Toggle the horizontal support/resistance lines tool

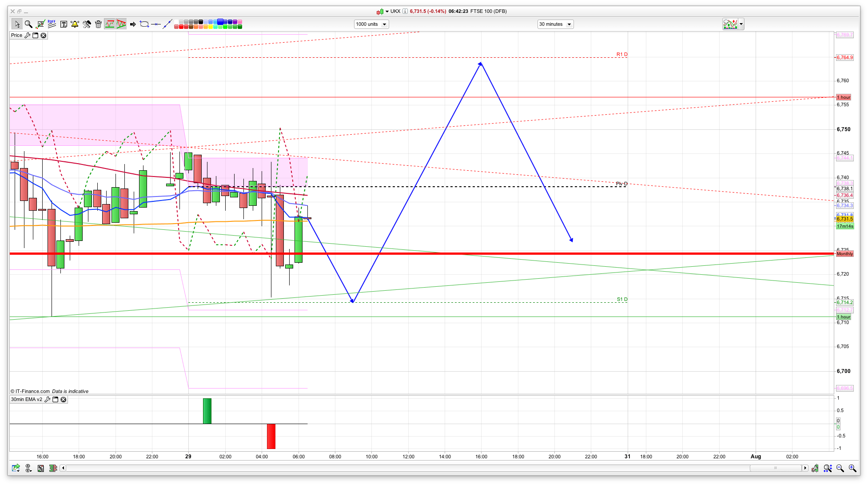pyautogui.click(x=110, y=24)
